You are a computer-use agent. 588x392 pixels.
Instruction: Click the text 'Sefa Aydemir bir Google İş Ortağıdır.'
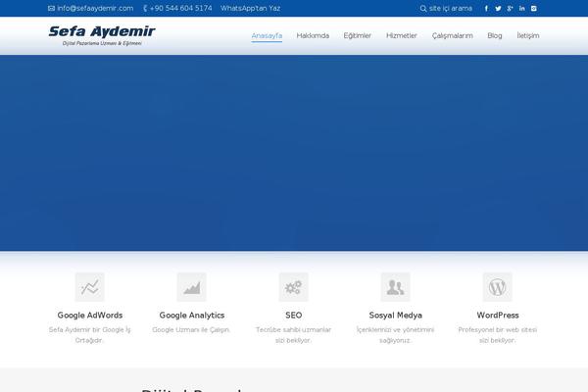tap(89, 335)
